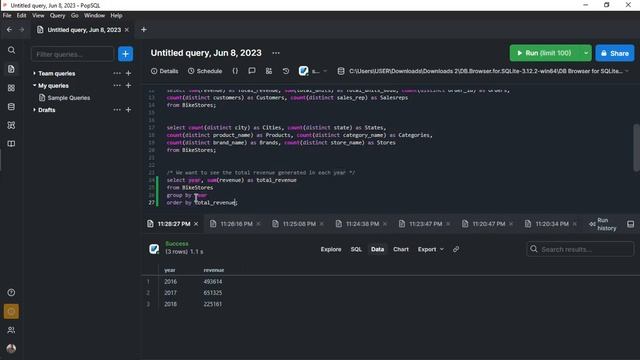The height and width of the screenshot is (360, 640).
Task: Open the database schema icon in sidebar
Action: [x=11, y=107]
